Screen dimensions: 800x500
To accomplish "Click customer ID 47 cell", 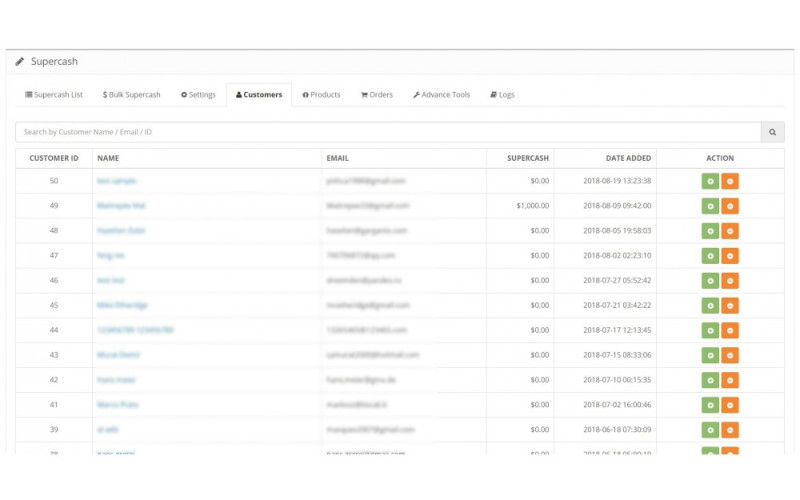I will click(54, 256).
